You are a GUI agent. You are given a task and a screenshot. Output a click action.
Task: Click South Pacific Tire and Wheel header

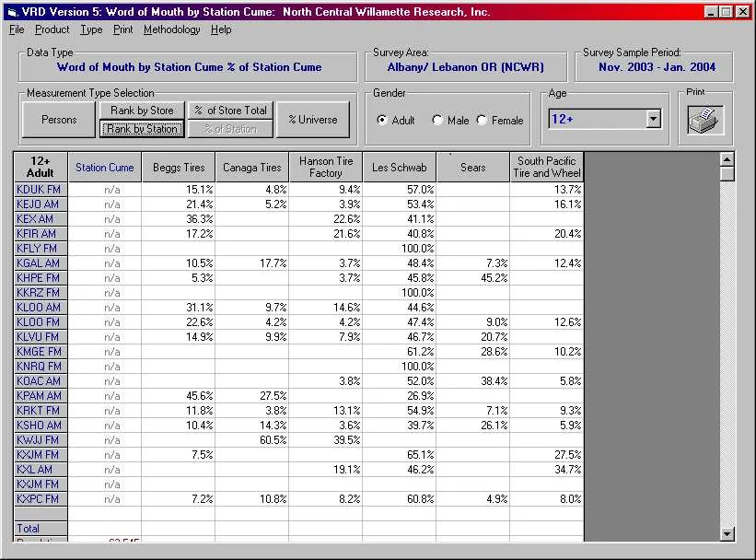coord(547,167)
